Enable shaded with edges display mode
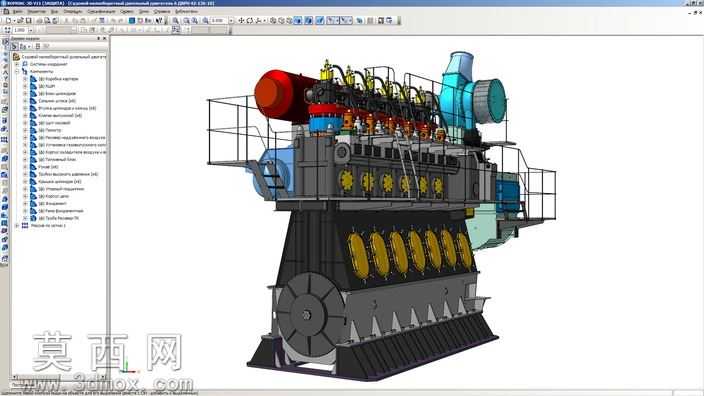 click(x=308, y=20)
